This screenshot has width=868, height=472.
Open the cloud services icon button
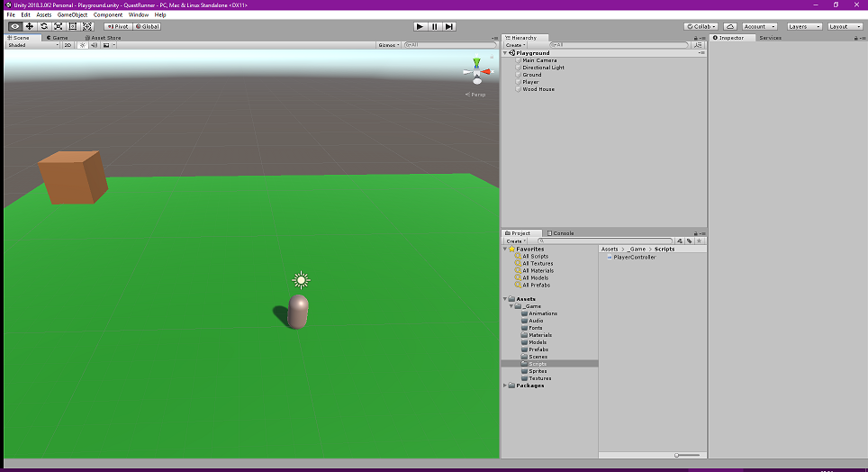click(729, 26)
